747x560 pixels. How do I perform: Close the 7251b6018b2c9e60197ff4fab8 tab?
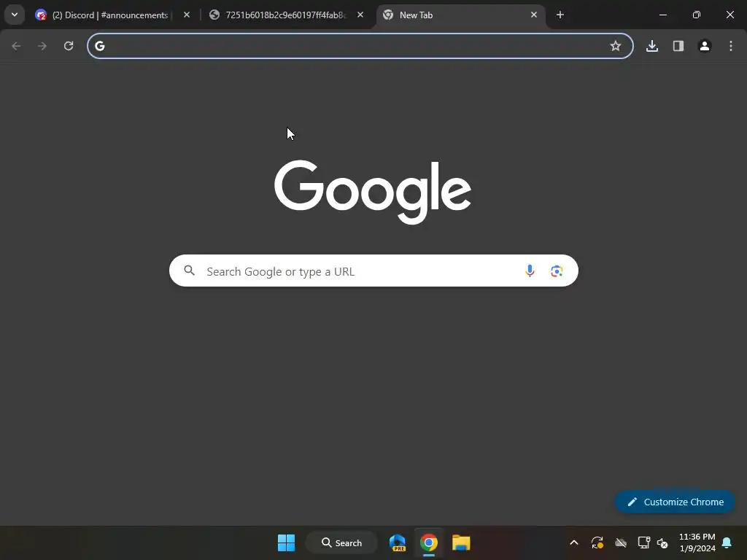tap(360, 15)
